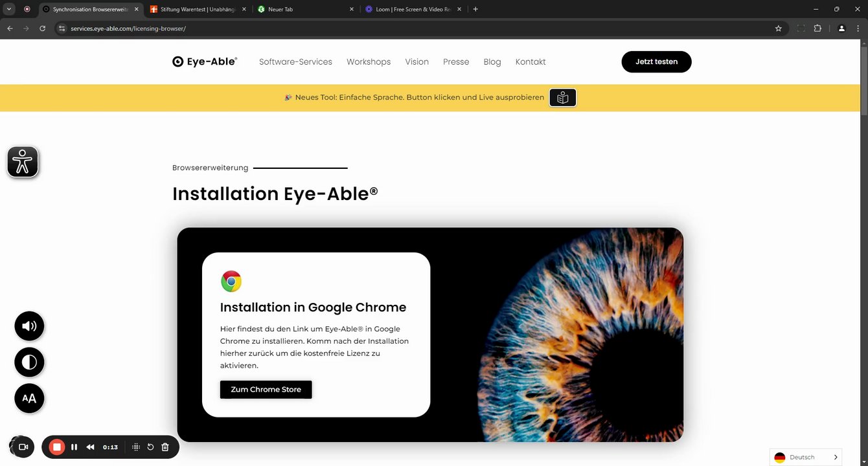Close the Stiftung Warentest tab

pos(244,10)
